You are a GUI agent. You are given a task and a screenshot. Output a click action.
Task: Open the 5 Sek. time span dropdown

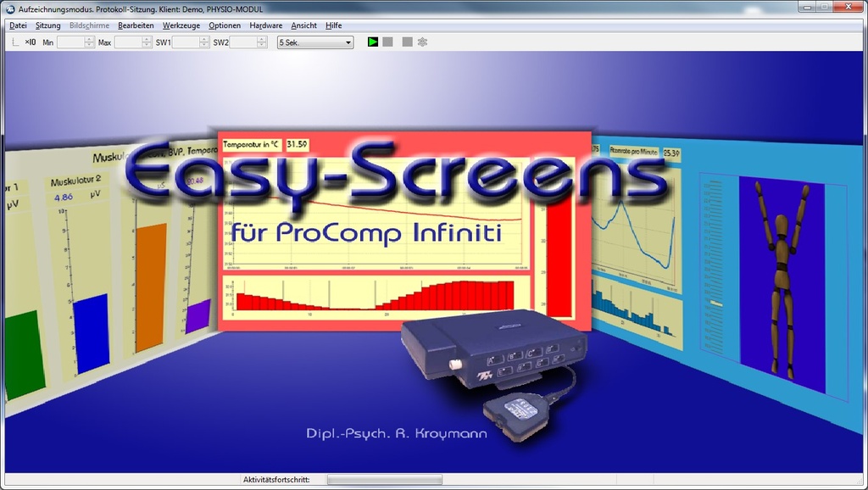click(315, 42)
